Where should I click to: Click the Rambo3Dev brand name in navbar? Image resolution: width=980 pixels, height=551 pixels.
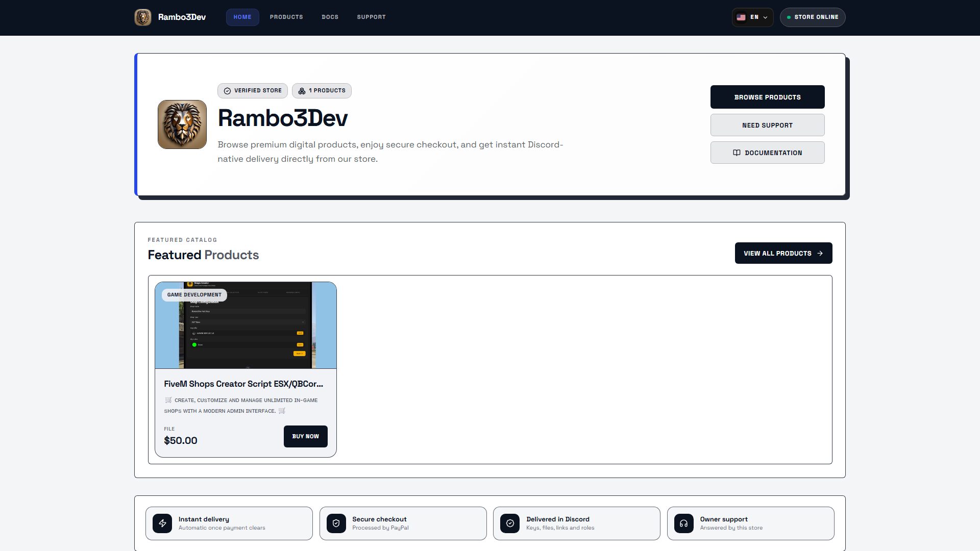tap(182, 17)
